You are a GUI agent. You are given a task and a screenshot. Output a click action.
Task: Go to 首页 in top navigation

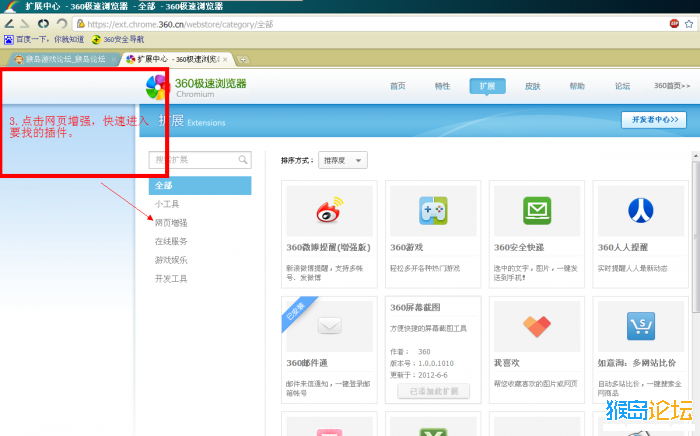pos(397,86)
